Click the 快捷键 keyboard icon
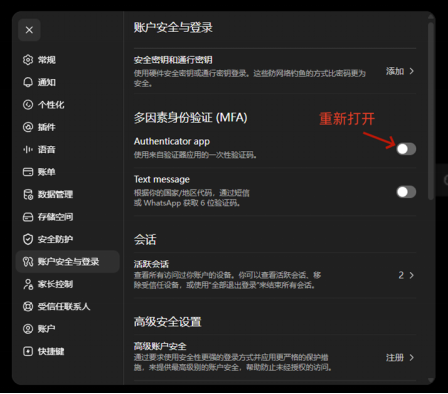The width and height of the screenshot is (448, 394). point(28,351)
